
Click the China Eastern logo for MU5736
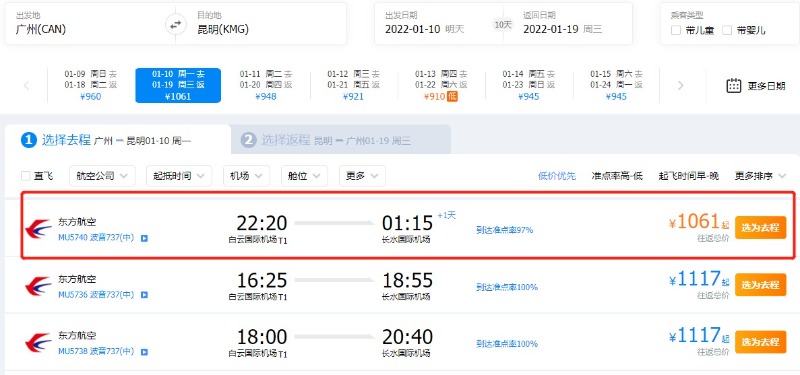(38, 286)
